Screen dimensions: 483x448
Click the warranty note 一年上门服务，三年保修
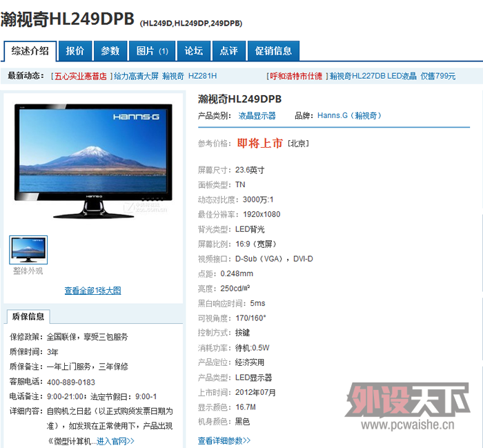coord(87,367)
